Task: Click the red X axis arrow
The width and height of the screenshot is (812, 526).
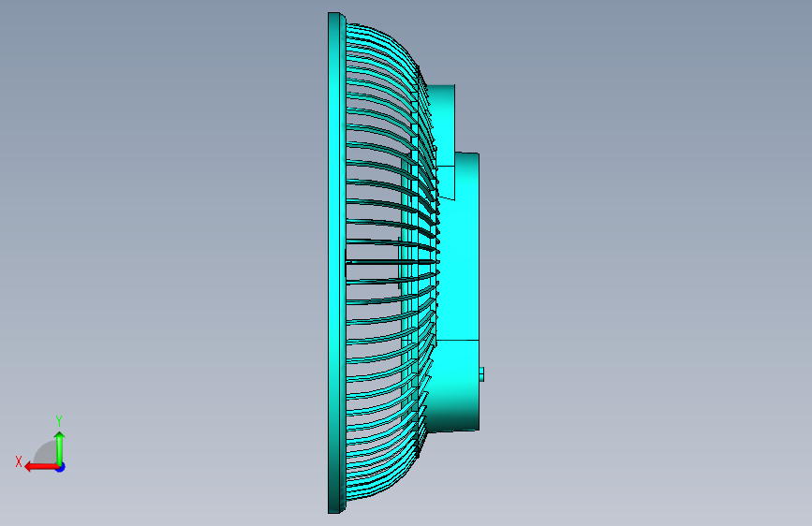Action: click(41, 467)
